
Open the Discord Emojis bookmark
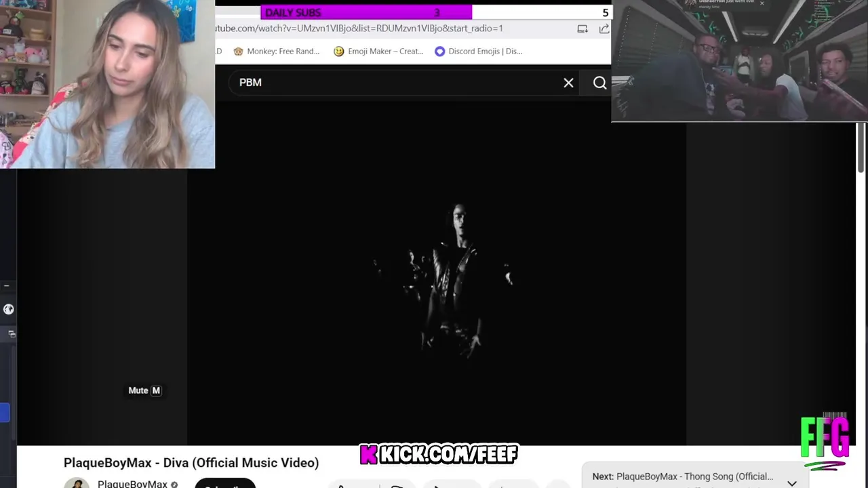point(479,52)
